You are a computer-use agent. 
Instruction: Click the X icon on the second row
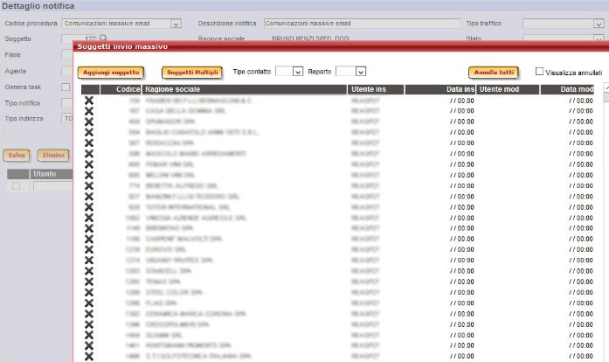(x=89, y=111)
